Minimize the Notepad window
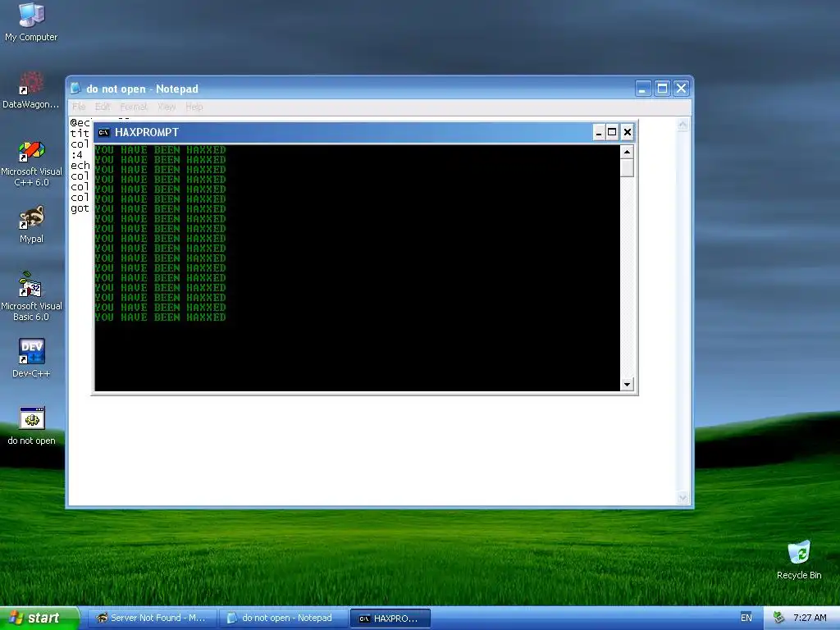This screenshot has height=630, width=840. point(643,89)
